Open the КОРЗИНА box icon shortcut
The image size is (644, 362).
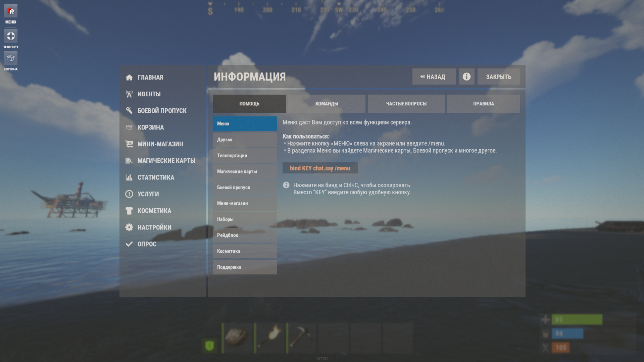pos(11,58)
